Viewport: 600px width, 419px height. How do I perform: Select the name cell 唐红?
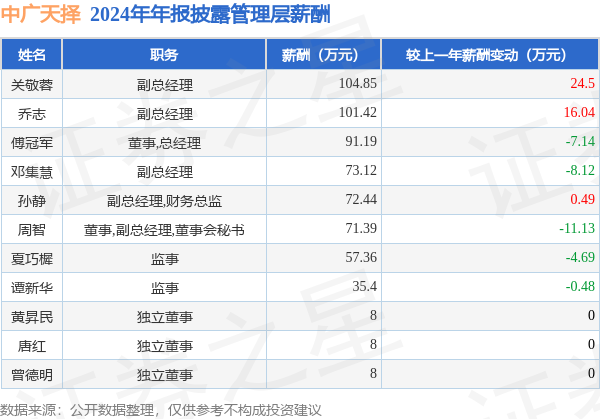(x=32, y=346)
